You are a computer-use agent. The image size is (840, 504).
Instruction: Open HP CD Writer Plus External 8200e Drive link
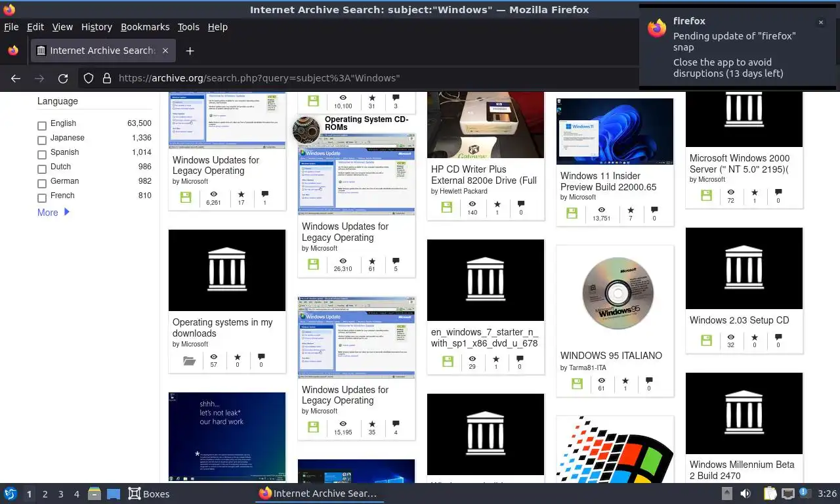click(484, 175)
